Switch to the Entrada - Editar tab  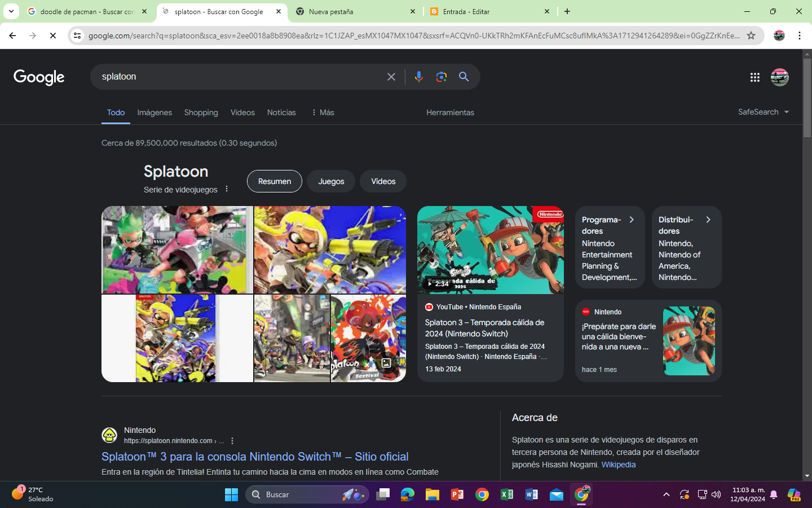tap(489, 11)
